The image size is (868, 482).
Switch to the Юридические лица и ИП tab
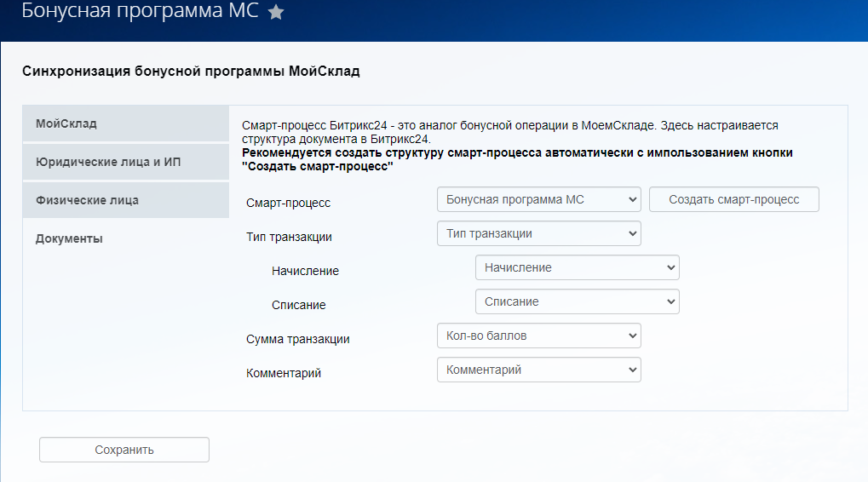coord(125,162)
